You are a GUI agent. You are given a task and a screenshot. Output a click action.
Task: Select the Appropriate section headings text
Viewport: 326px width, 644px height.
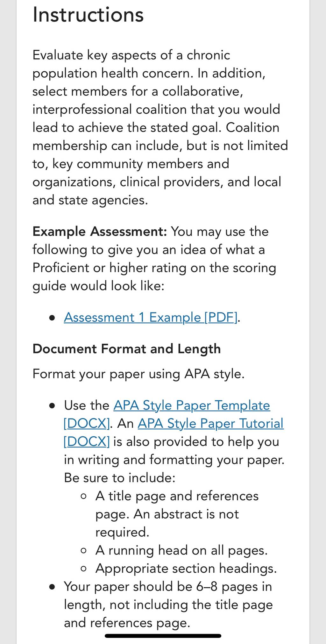(x=186, y=569)
